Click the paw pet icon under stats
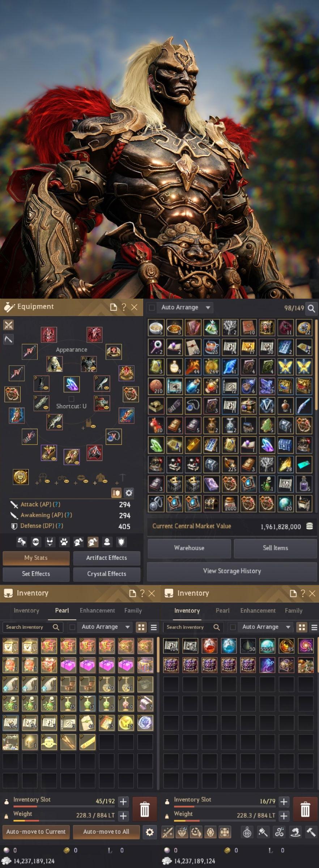Viewport: 319px width, 868px height. [64, 542]
